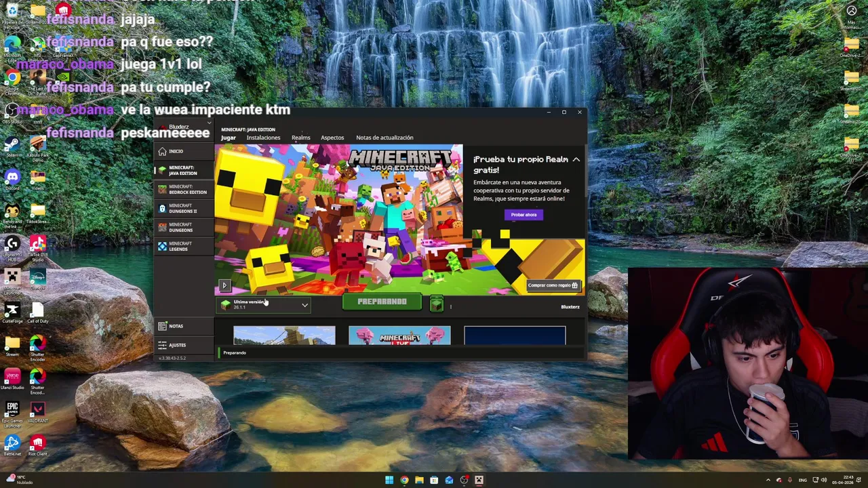This screenshot has height=488, width=868.
Task: Open the dark blue third news thumbnail
Action: 515,335
